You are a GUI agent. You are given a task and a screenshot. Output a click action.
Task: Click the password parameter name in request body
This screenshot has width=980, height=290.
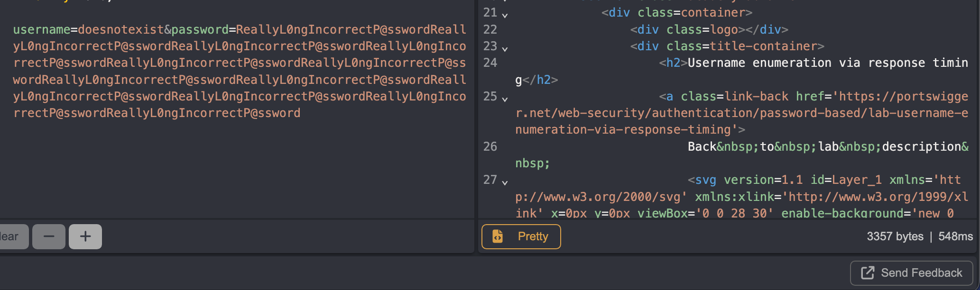coord(200,30)
